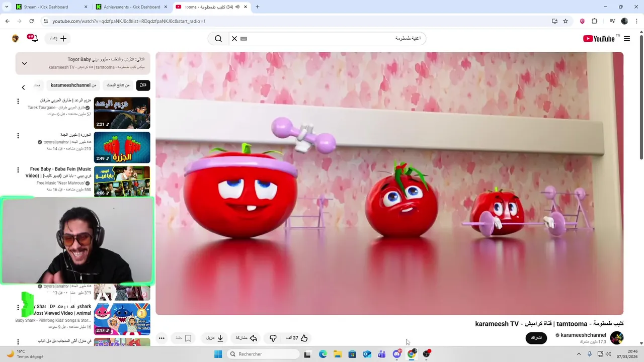Go back in the browser
Screen dimensions: 644x362
point(7,21)
